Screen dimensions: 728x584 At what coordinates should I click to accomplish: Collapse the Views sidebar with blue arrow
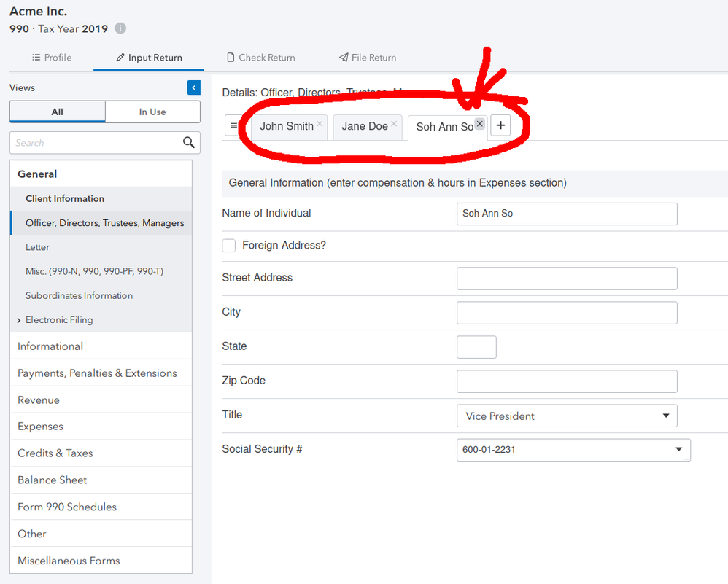tap(193, 87)
